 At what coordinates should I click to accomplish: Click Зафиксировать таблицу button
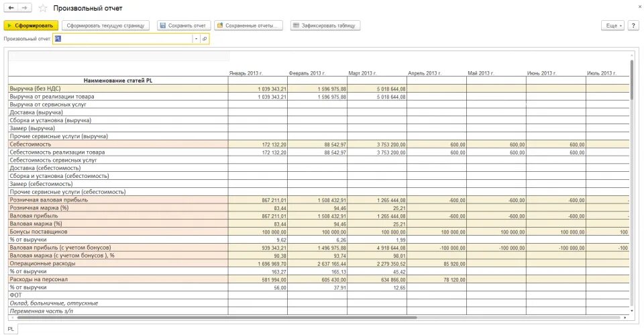(325, 26)
